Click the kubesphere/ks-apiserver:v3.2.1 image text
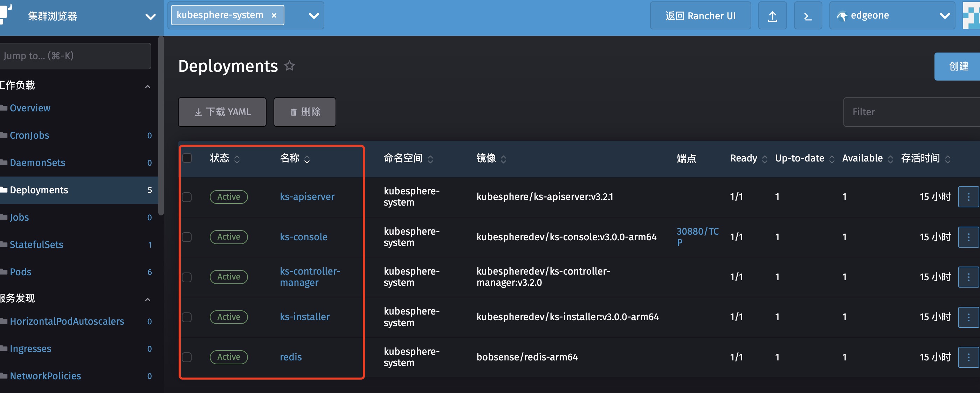Image resolution: width=980 pixels, height=393 pixels. tap(544, 197)
